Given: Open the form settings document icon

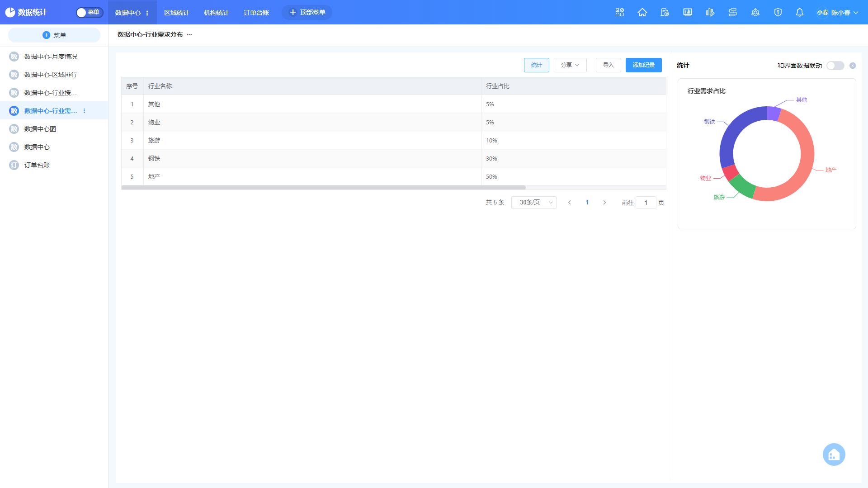Looking at the screenshot, I should pos(665,12).
